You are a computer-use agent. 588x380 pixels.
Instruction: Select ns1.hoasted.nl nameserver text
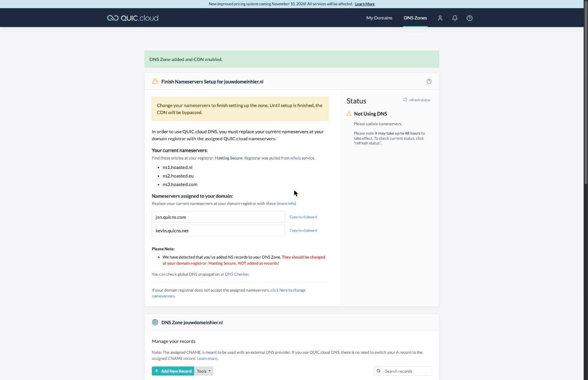click(177, 167)
